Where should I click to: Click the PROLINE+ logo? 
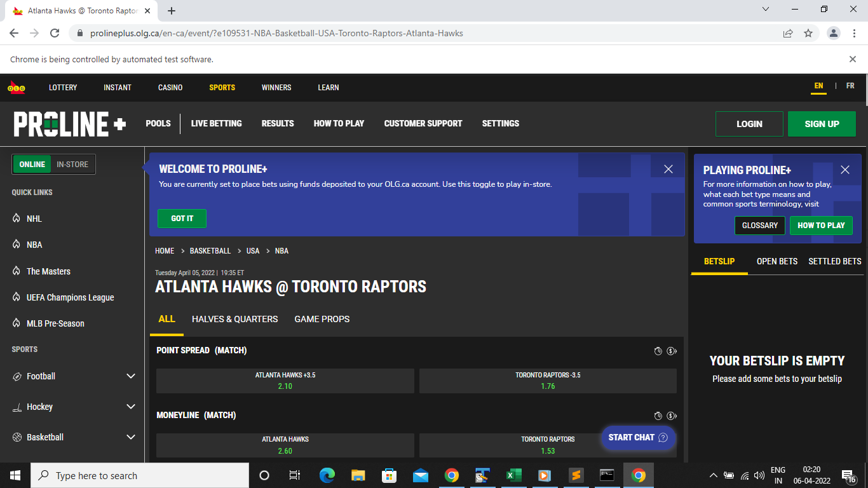coord(70,124)
